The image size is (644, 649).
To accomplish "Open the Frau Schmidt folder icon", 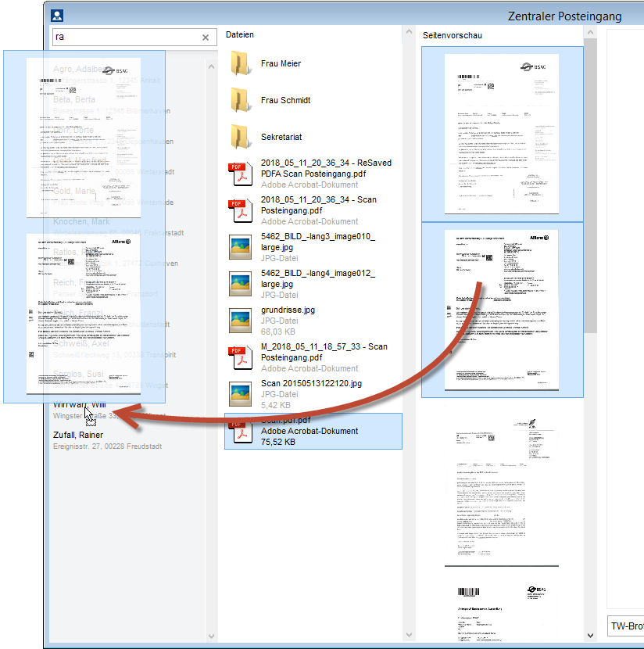I will [240, 100].
